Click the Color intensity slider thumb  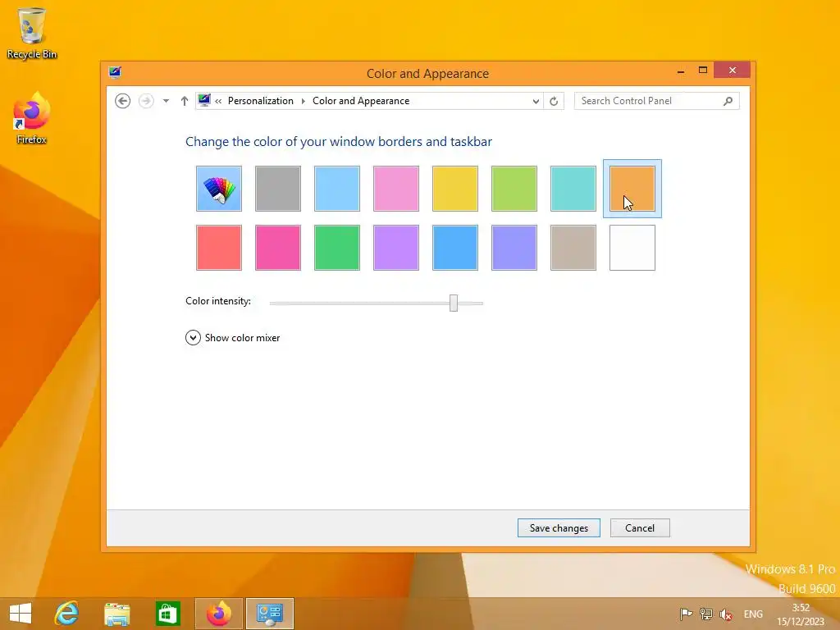point(454,303)
